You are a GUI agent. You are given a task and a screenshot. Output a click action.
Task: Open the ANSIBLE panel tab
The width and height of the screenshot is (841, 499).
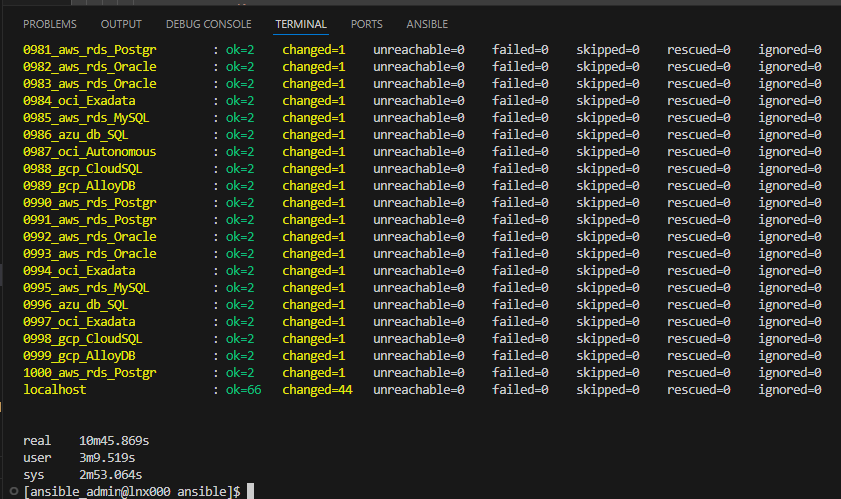(427, 24)
